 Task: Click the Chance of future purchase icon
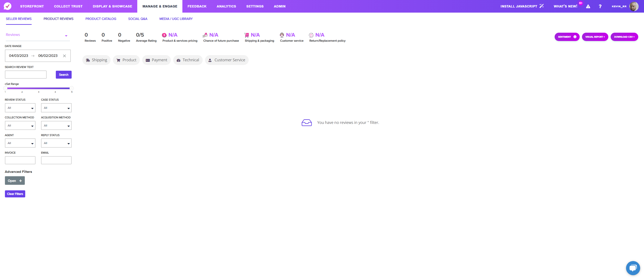click(x=205, y=35)
